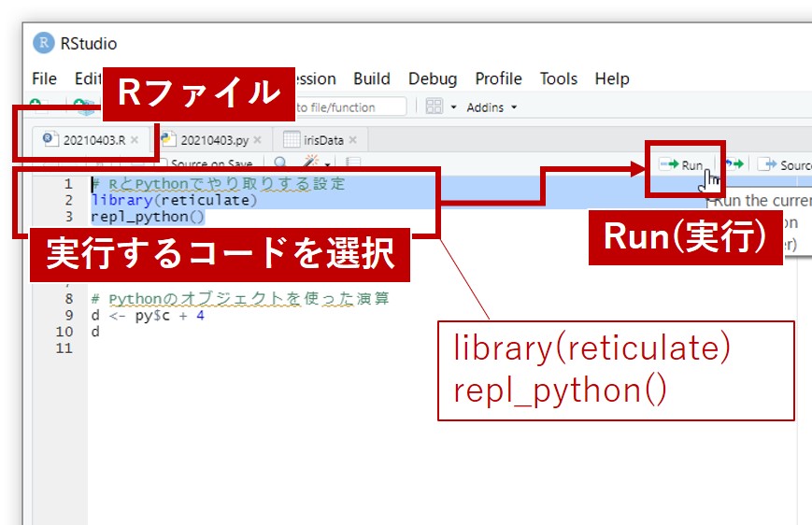This screenshot has height=525, width=812.
Task: Click the workspace panes grid icon
Action: tap(434, 107)
